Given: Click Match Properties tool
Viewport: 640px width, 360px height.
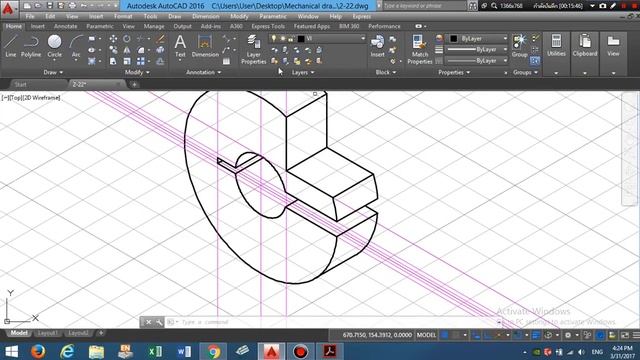Looking at the screenshot, I should (x=420, y=49).
